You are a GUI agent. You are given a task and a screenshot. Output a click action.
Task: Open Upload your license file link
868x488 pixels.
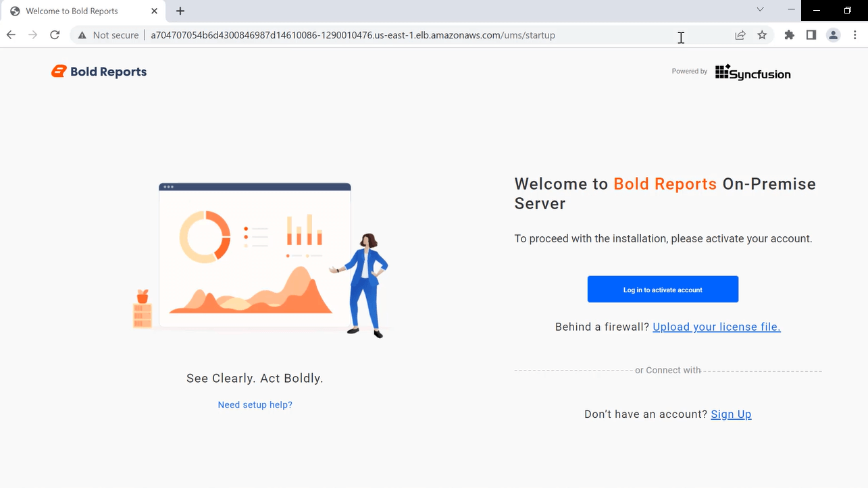coord(717,327)
